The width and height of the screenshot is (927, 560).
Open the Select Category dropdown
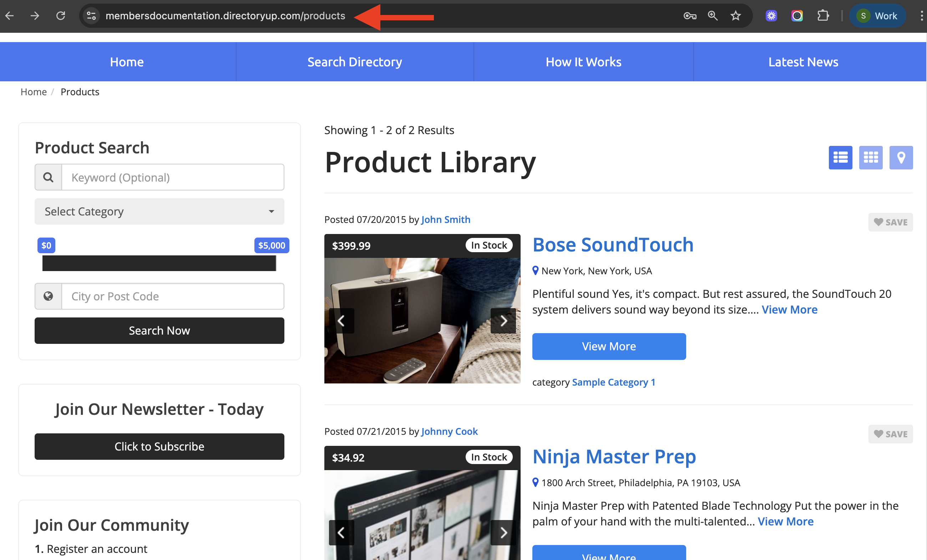[159, 212]
